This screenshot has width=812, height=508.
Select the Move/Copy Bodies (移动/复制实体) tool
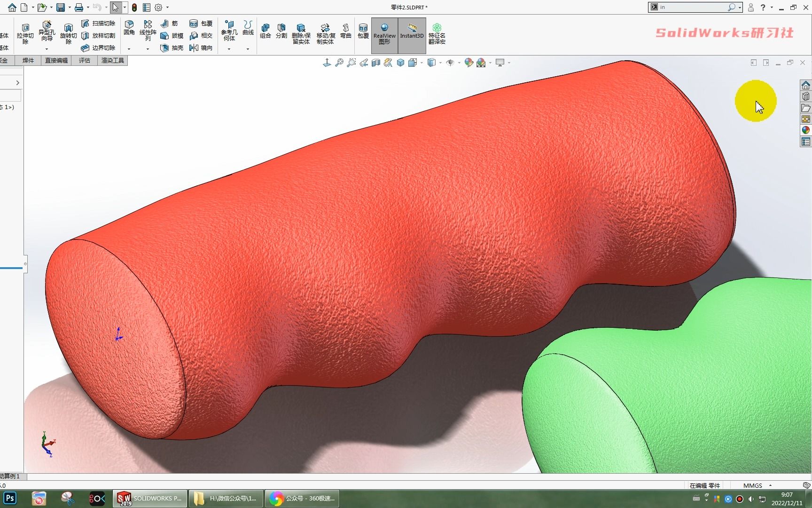325,33
